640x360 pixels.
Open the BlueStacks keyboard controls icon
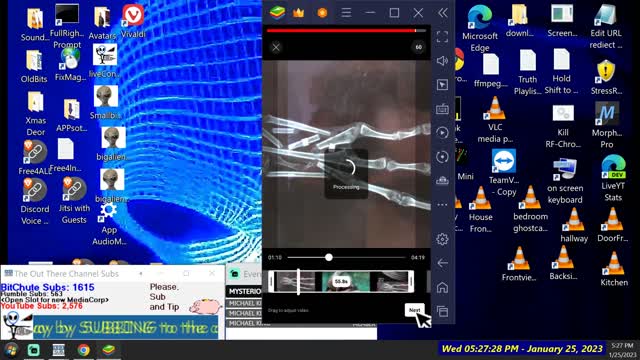[x=442, y=109]
